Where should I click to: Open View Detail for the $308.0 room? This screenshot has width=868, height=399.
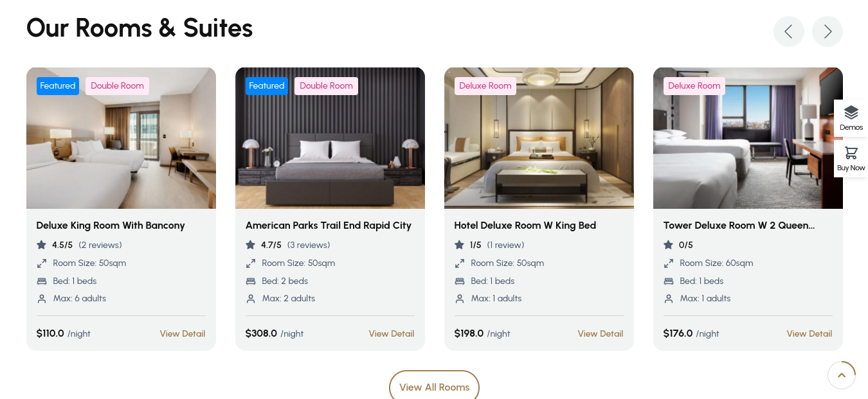tap(392, 333)
